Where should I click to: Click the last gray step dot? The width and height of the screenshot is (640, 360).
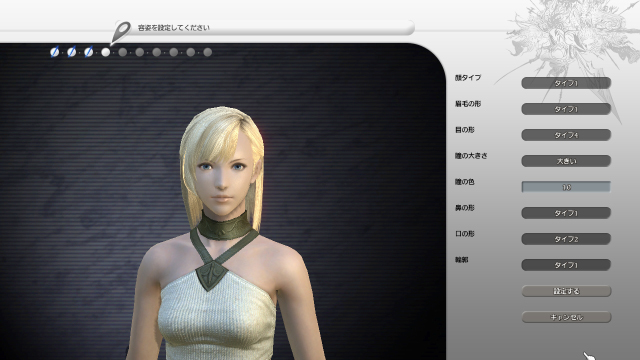pyautogui.click(x=208, y=52)
